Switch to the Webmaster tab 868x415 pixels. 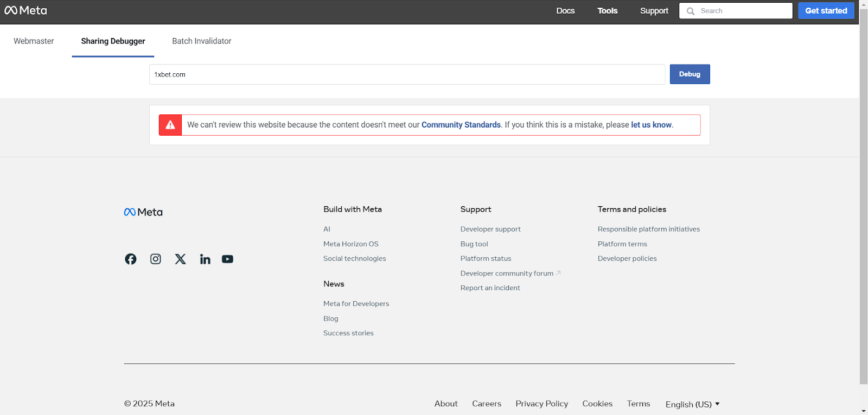coord(34,41)
